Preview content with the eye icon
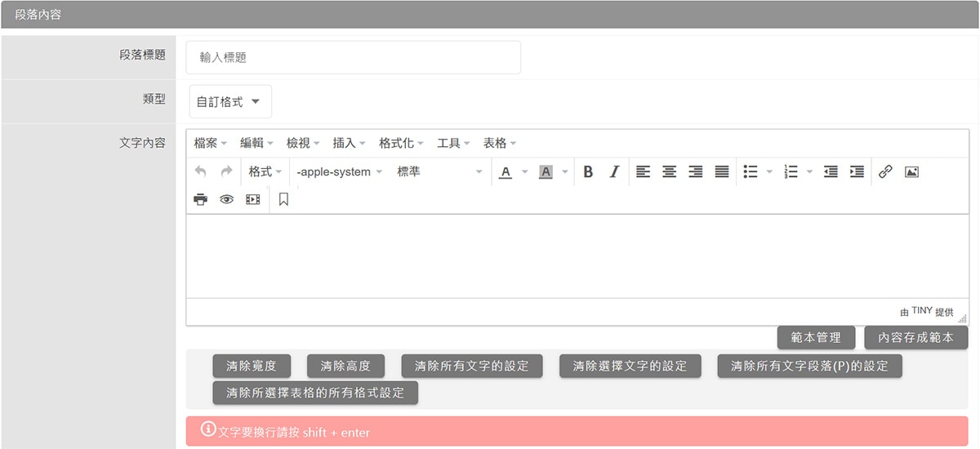This screenshot has width=980, height=449. coord(227,199)
